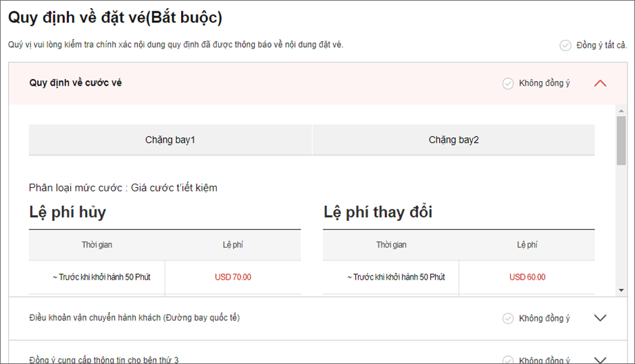Collapse the 'Quy định về cước vé' section chevron
Image resolution: width=635 pixels, height=364 pixels.
(x=600, y=84)
